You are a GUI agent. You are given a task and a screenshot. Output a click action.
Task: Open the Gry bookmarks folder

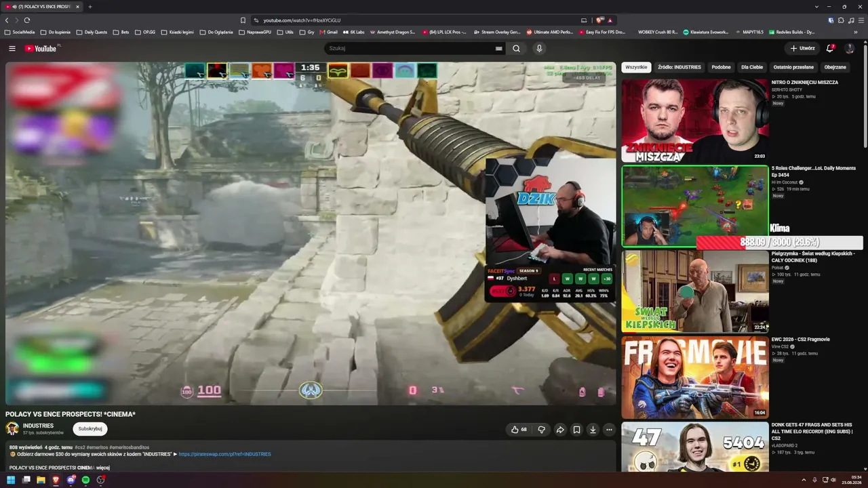(x=307, y=32)
